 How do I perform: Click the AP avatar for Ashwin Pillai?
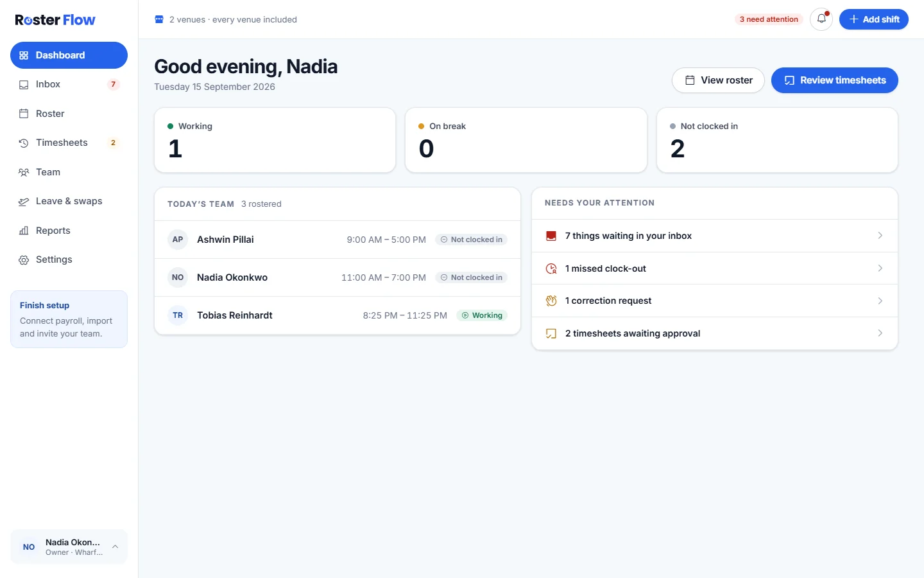click(x=178, y=240)
